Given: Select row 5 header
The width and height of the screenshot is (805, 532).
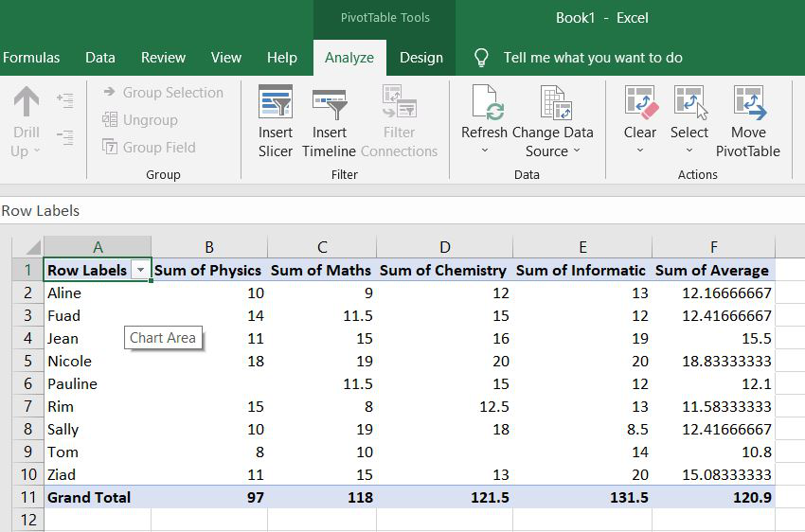Looking at the screenshot, I should coord(28,362).
